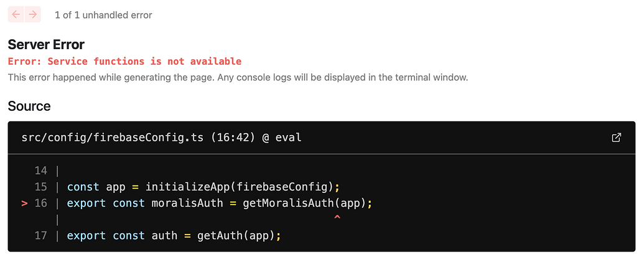Click the src/config/firebaseConfig.ts file path
The height and width of the screenshot is (262, 644).
113,138
